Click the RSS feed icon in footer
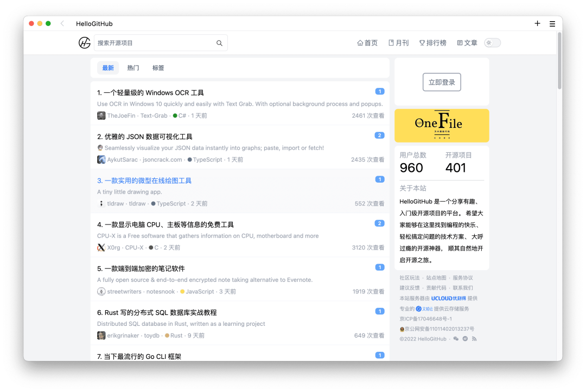 coord(474,339)
